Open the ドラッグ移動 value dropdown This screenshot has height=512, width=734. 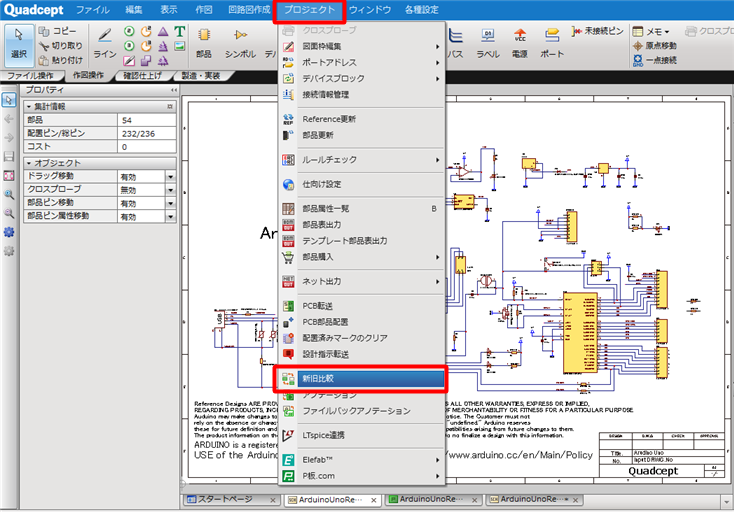(171, 176)
